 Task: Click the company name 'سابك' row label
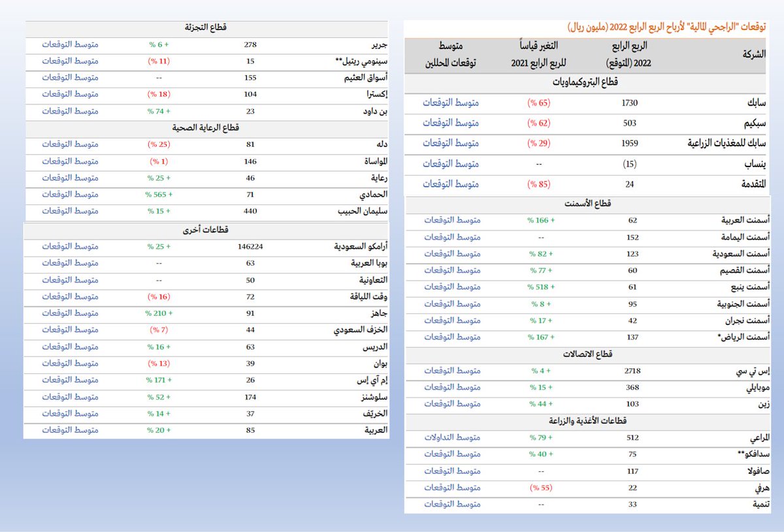pos(757,103)
